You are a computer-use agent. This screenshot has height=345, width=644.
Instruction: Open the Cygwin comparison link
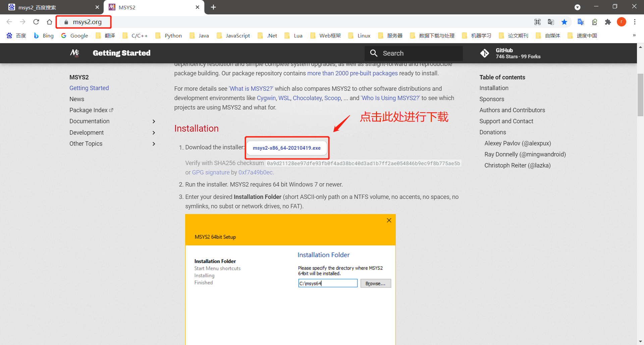[266, 98]
